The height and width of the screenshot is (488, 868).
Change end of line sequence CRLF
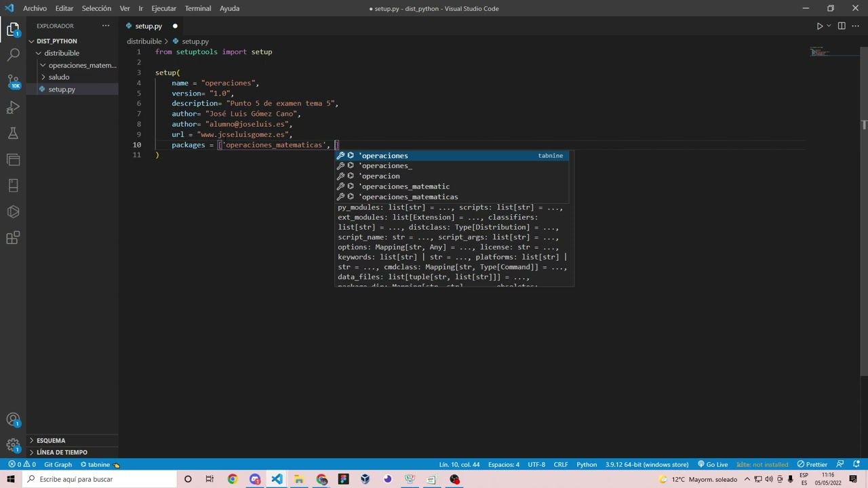[x=561, y=464]
